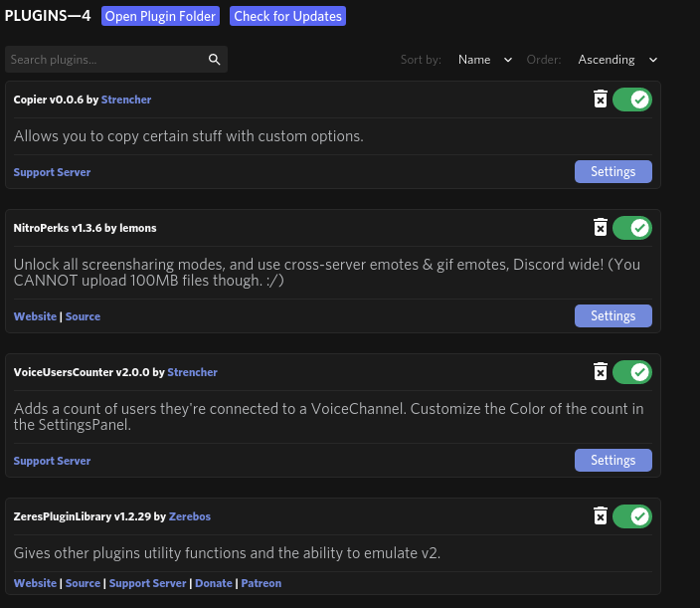Screen dimensions: 700x608
Task: Click the PLUGINS—4 heading
Action: (x=48, y=16)
